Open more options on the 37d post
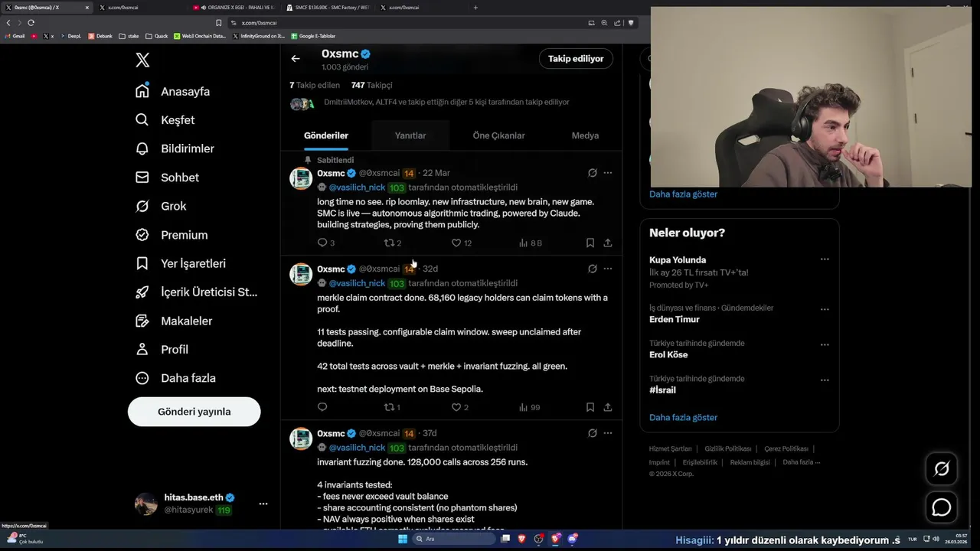 coord(608,433)
